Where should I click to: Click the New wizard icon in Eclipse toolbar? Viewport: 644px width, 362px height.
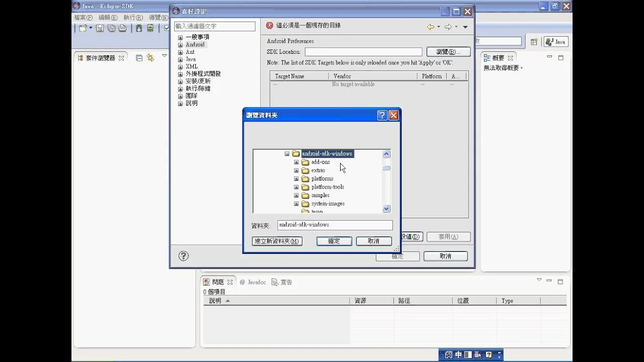[x=83, y=28]
